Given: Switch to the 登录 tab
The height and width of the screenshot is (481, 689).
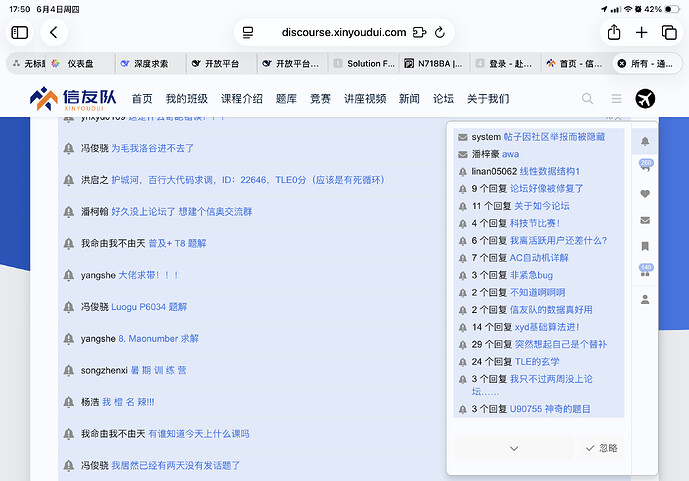Looking at the screenshot, I should (505, 64).
